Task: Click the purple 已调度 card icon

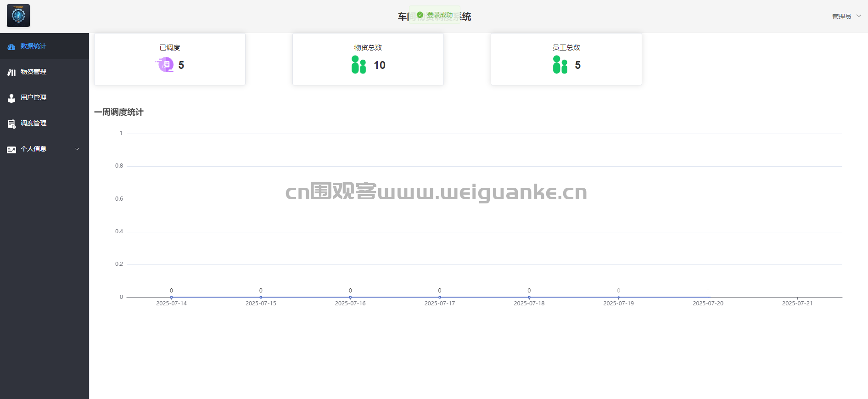Action: (x=165, y=65)
